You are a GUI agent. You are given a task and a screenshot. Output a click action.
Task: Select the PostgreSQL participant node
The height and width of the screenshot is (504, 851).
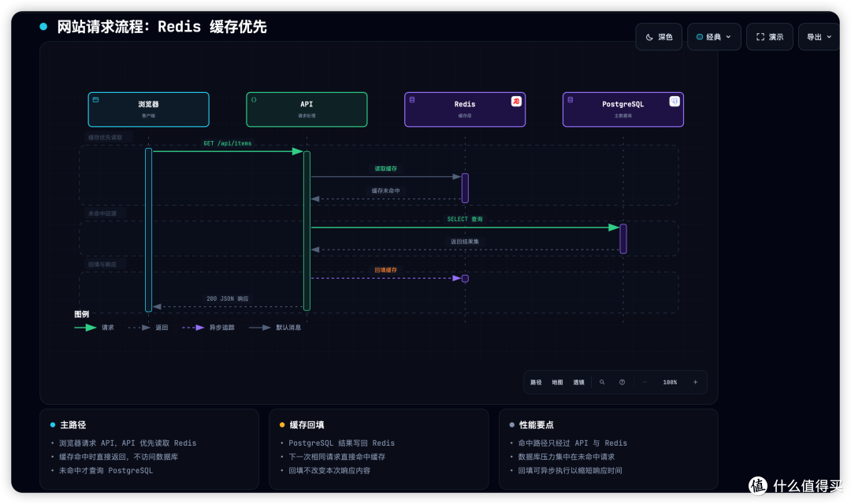coord(623,109)
